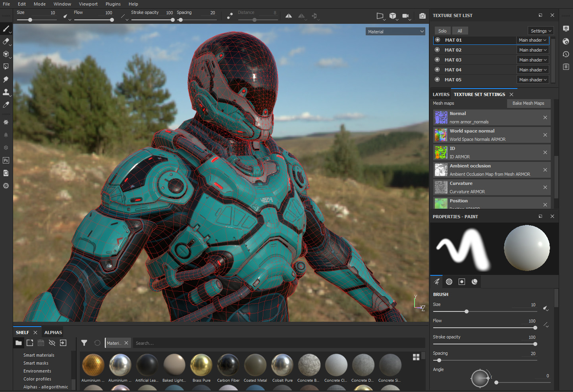Select the Polygon Fill tool
The image size is (573, 392).
(6, 67)
